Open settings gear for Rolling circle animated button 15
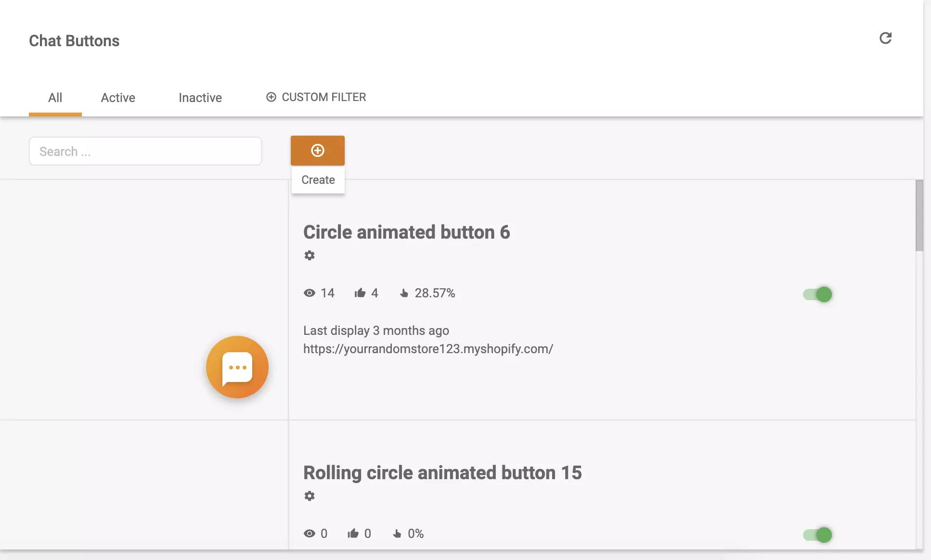 310,496
